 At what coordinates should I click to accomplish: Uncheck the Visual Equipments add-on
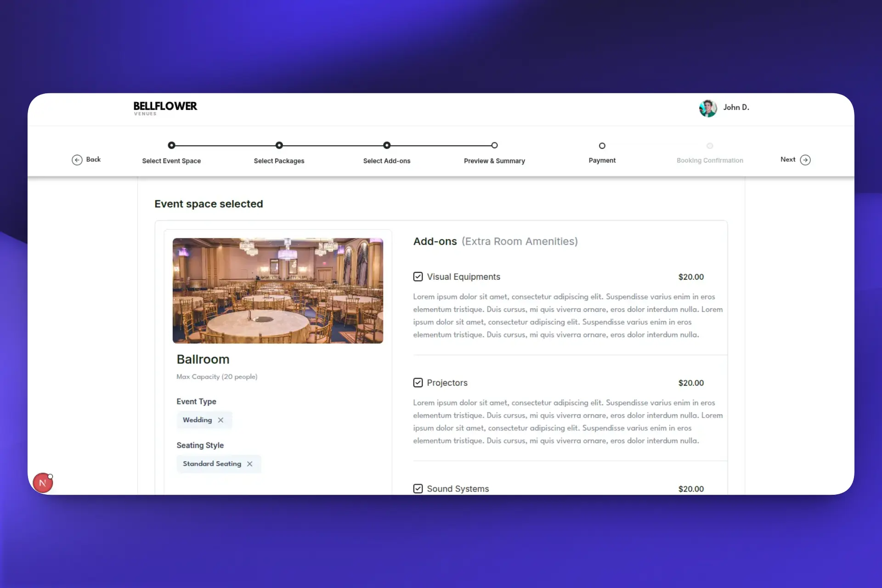click(x=418, y=277)
